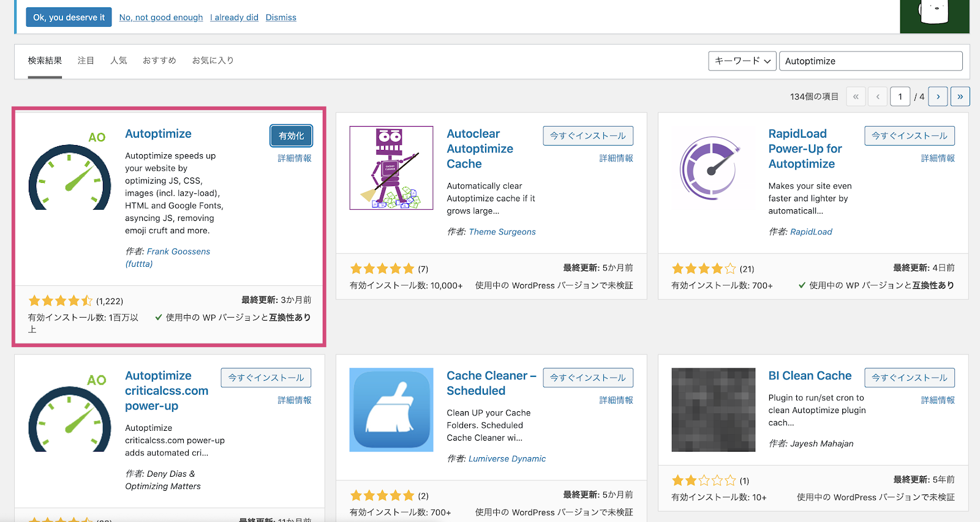Image resolution: width=980 pixels, height=522 pixels.
Task: Click the '134個の項目' item count text
Action: click(x=814, y=97)
